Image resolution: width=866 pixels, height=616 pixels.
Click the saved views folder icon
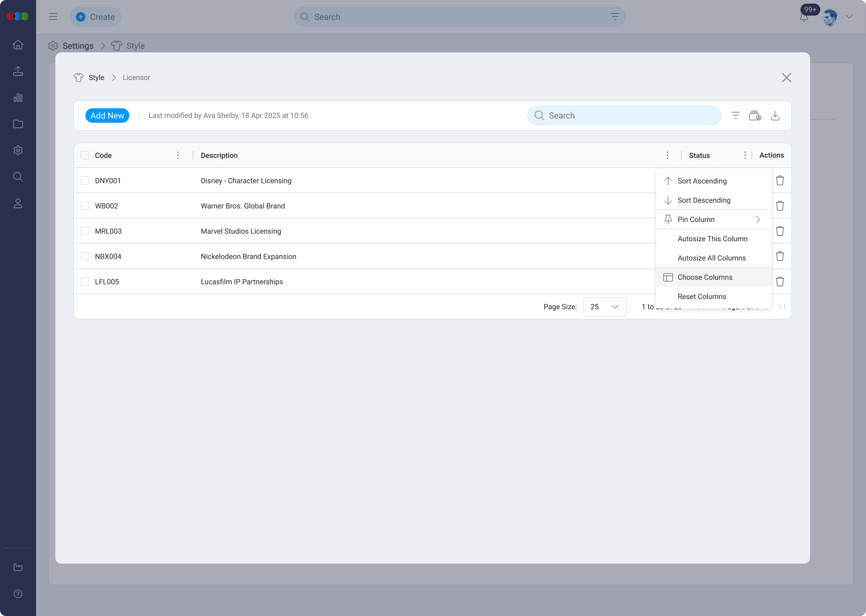(755, 115)
